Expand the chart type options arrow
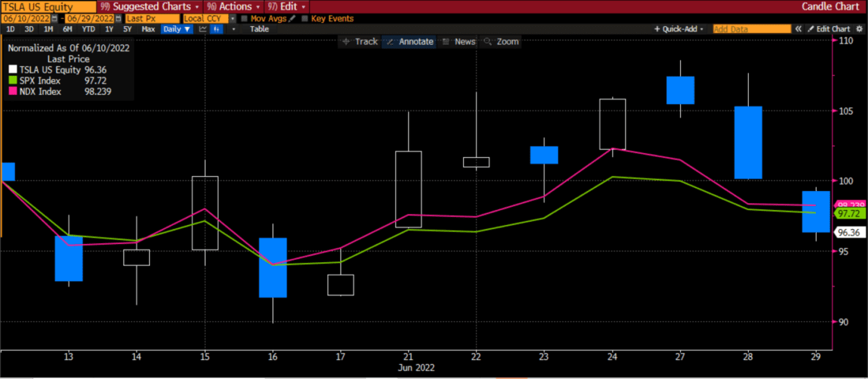This screenshot has height=379, width=868. pyautogui.click(x=234, y=28)
